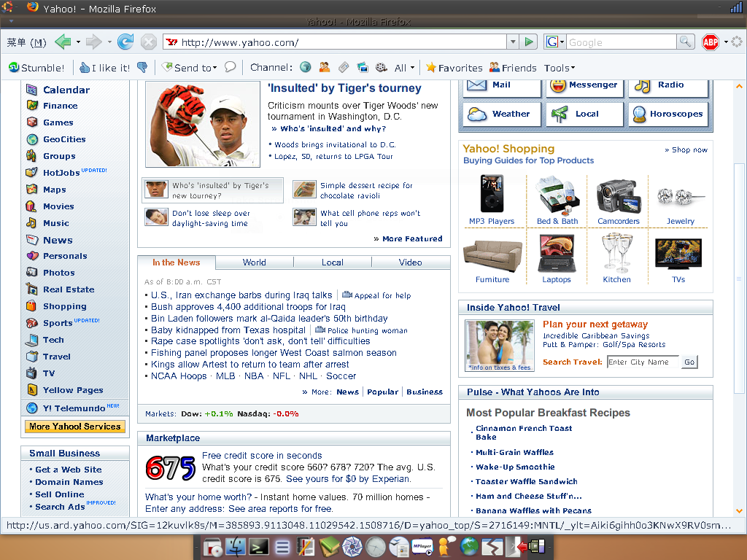Launch the terminal from the bottom dock
The image size is (747, 560).
tap(259, 547)
